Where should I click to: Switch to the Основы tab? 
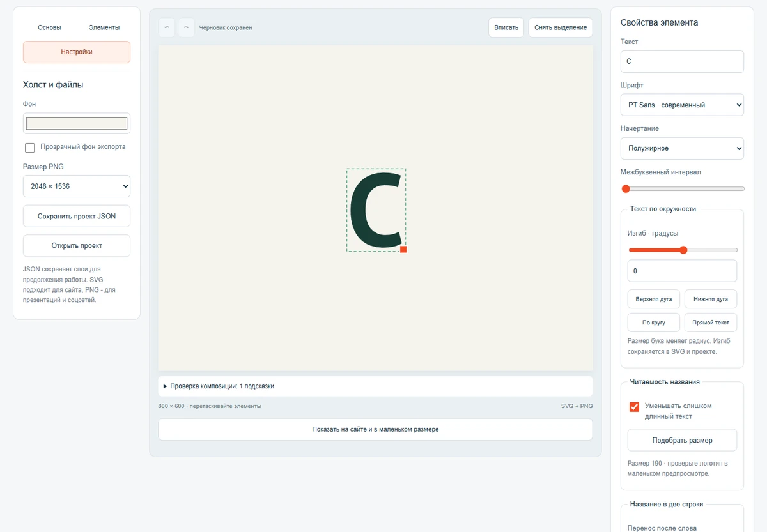point(49,27)
